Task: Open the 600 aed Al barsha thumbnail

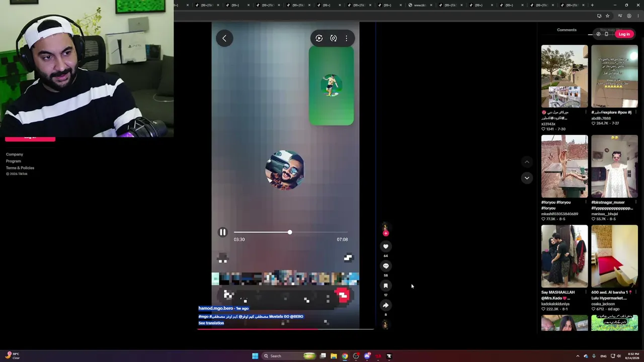Action: click(x=614, y=256)
